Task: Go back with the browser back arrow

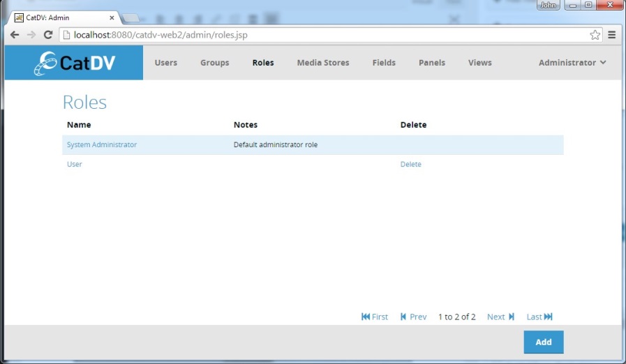Action: click(15, 35)
